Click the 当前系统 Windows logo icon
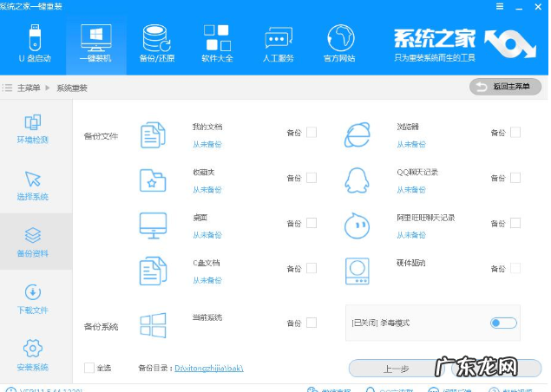This screenshot has height=392, width=551. coord(153,325)
